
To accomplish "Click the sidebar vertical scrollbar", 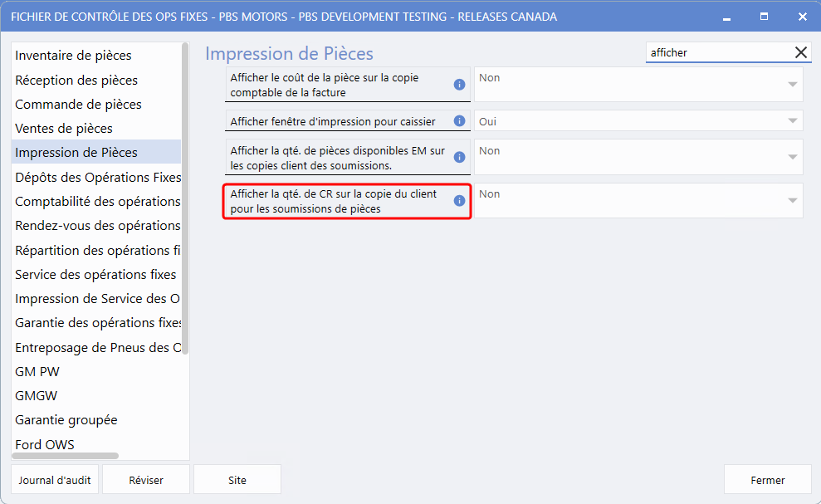I will (x=185, y=208).
